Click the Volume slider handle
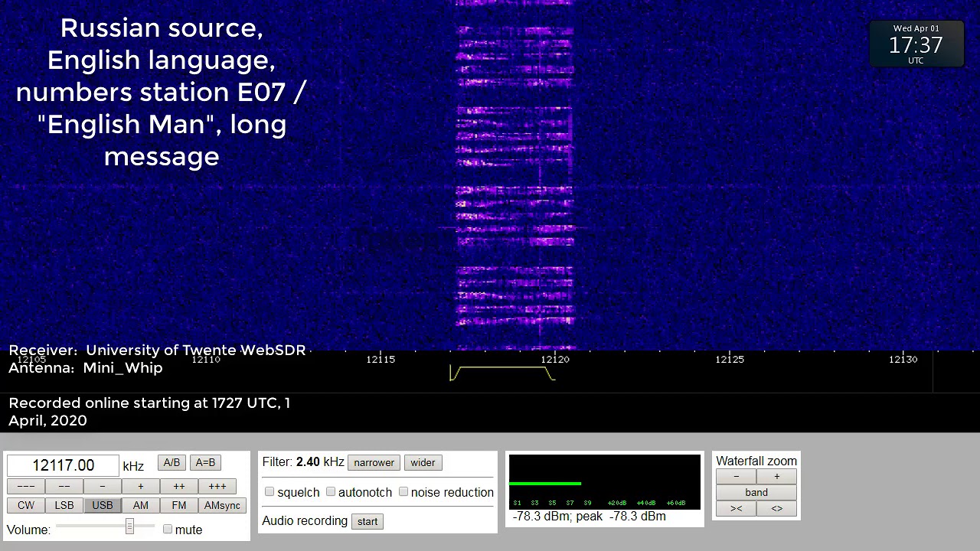This screenshot has width=980, height=551. [129, 527]
